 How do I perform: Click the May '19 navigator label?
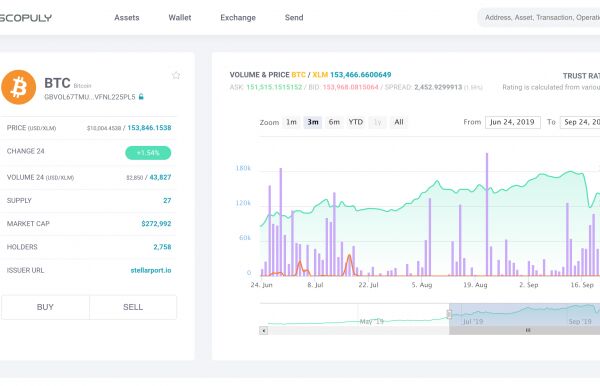[372, 321]
